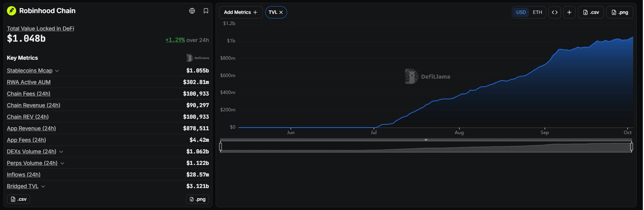This screenshot has height=210, width=644.
Task: Click the $28.57m inflows value
Action: point(197,175)
